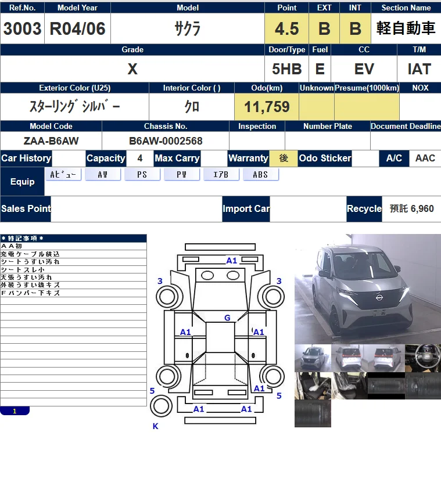This screenshot has height=504, width=441.
Task: Click the airbag (エアB) equipment badge
Action: point(221,175)
